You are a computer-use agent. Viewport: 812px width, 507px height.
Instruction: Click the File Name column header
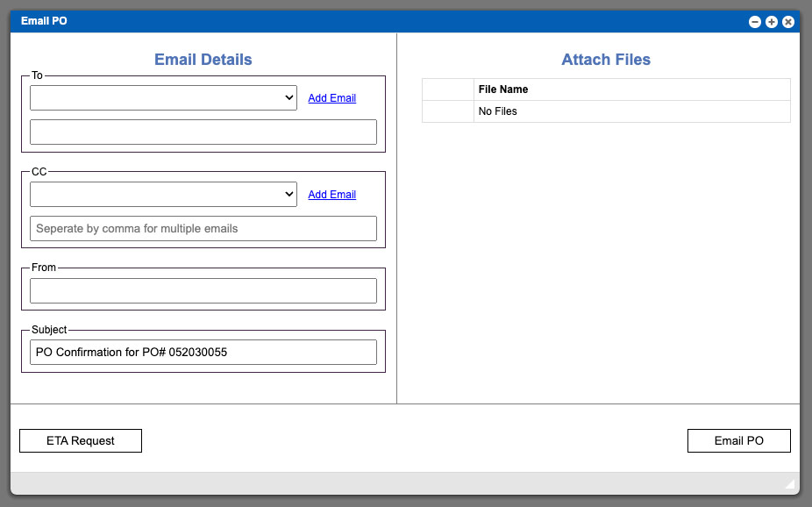pyautogui.click(x=631, y=89)
